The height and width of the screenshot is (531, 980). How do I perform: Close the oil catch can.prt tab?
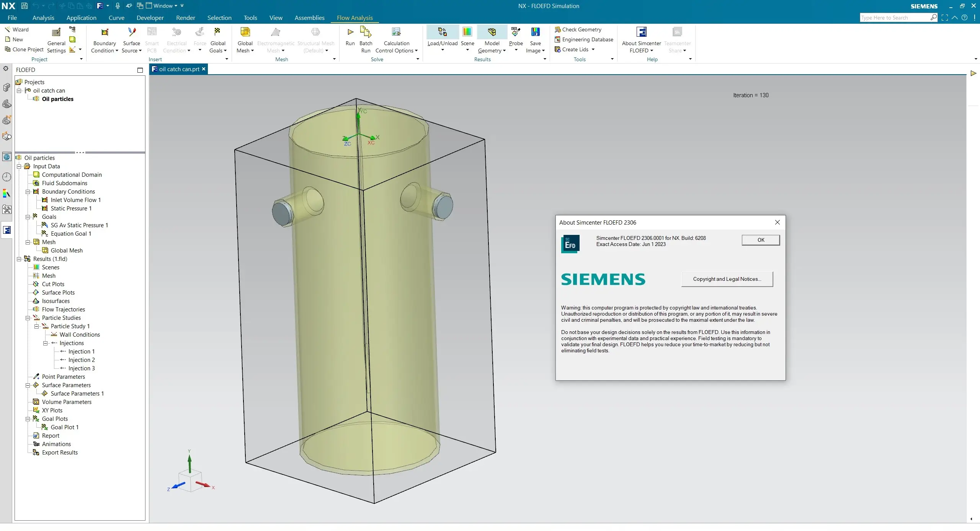(204, 69)
